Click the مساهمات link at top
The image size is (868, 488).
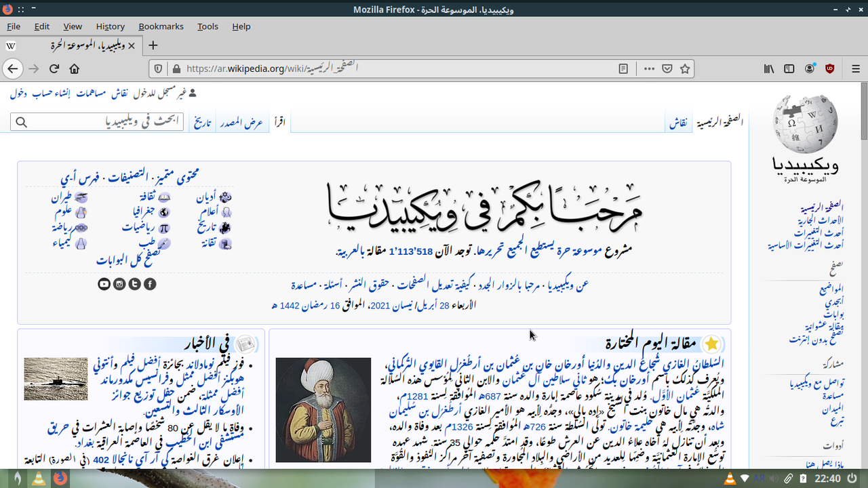coord(91,93)
